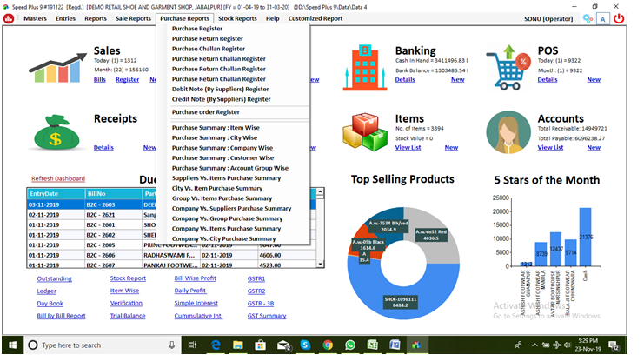Open the Sales Bills link
Viewport: 644px width, 355px height.
pos(99,79)
